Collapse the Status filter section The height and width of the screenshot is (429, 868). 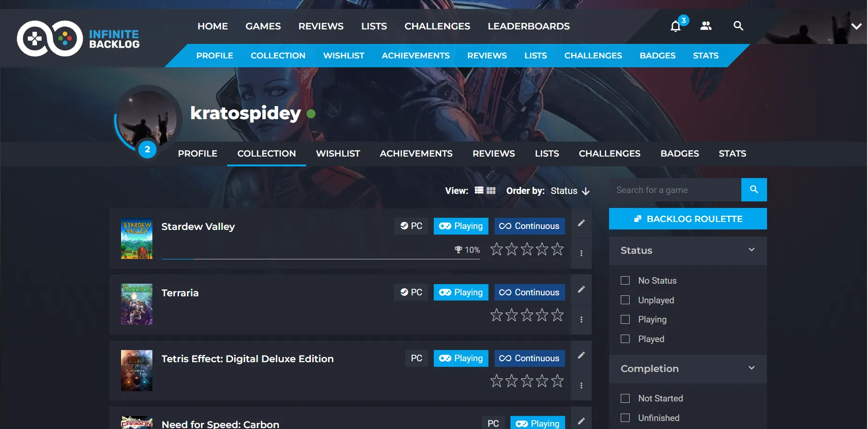coord(751,250)
